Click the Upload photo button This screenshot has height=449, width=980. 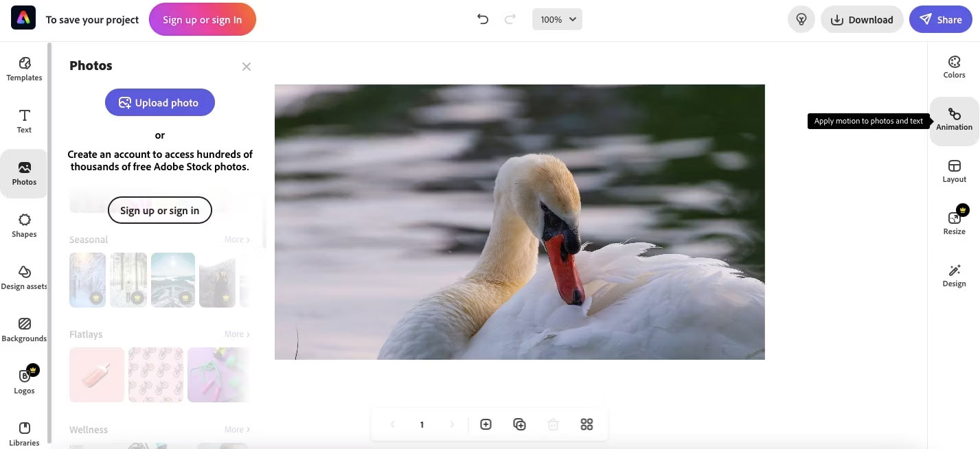[159, 102]
